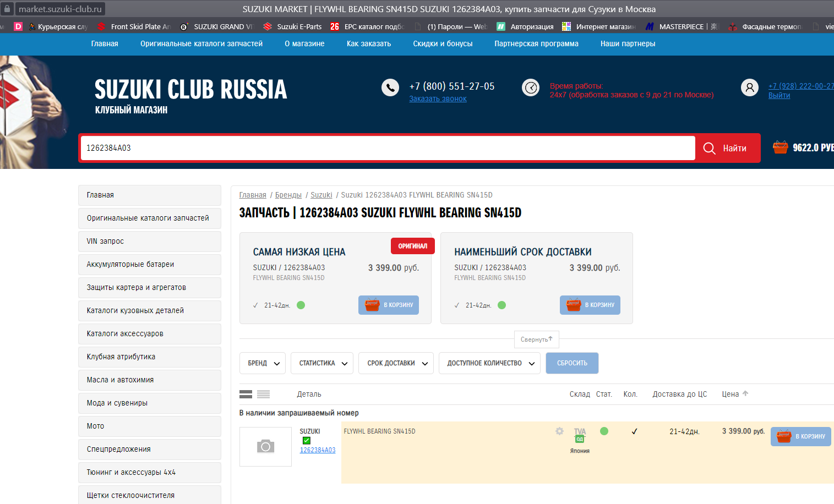Sort by price using the Цена arrow
This screenshot has width=834, height=504.
click(745, 393)
